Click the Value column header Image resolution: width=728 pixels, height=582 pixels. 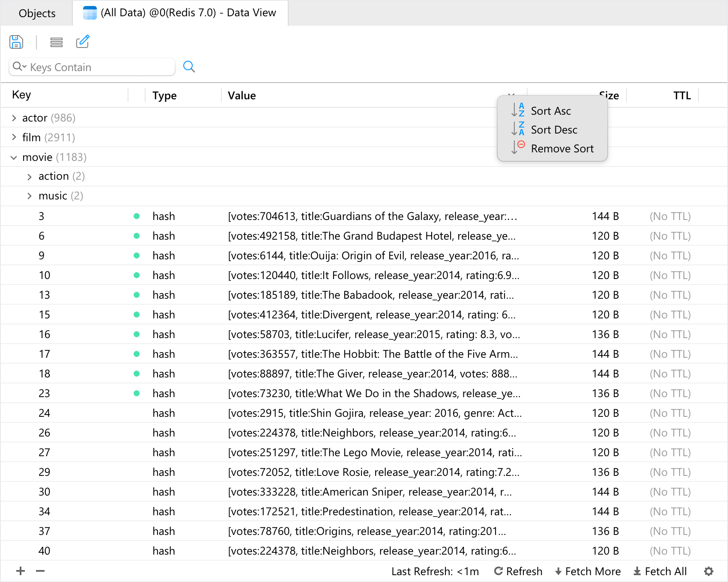click(242, 95)
